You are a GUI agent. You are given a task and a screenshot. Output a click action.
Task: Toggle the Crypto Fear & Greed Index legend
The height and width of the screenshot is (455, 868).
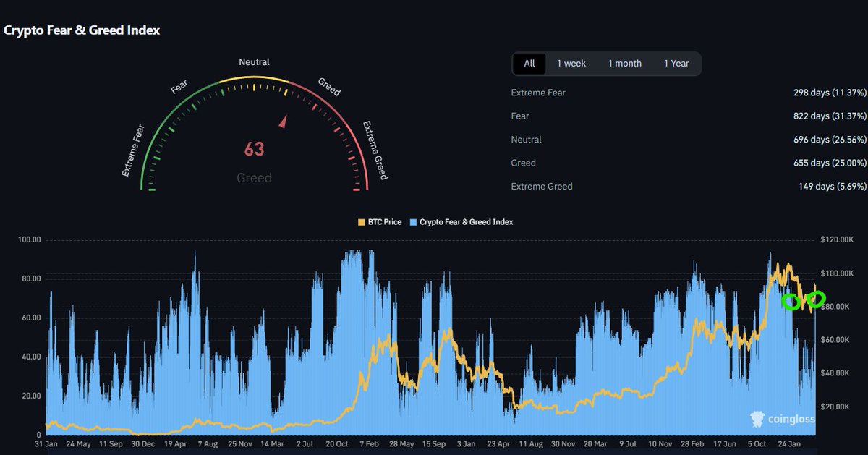pyautogui.click(x=461, y=222)
